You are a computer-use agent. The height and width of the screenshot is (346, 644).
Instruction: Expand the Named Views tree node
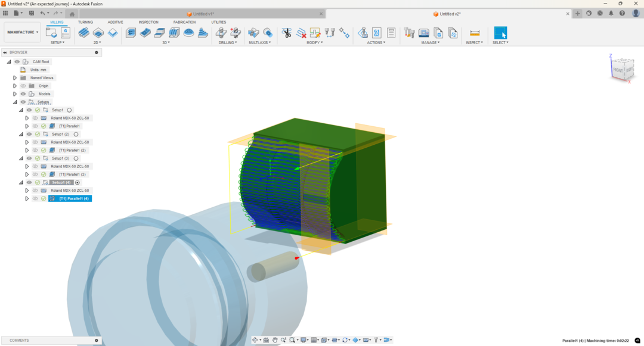(15, 77)
